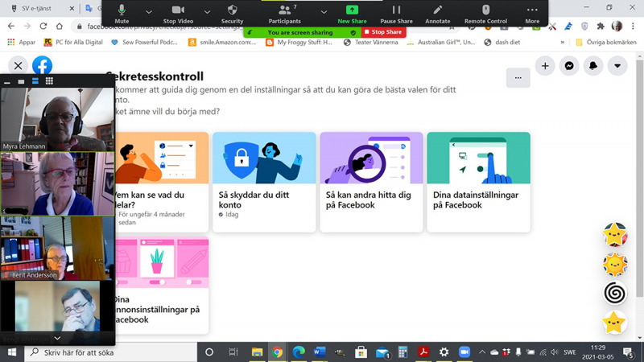Viewport: 644px width, 362px height.
Task: Open PC för Alla Digital bookmark
Action: pos(73,42)
